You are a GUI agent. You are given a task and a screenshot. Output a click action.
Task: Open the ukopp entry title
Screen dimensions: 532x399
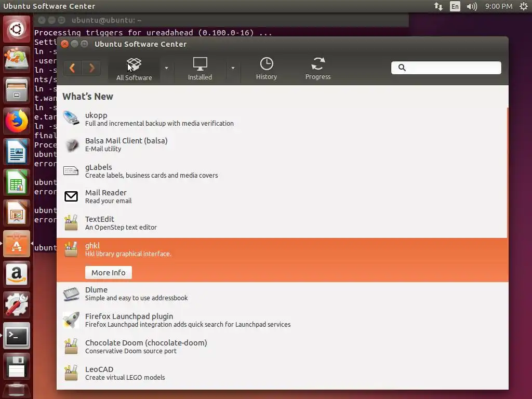(96, 115)
